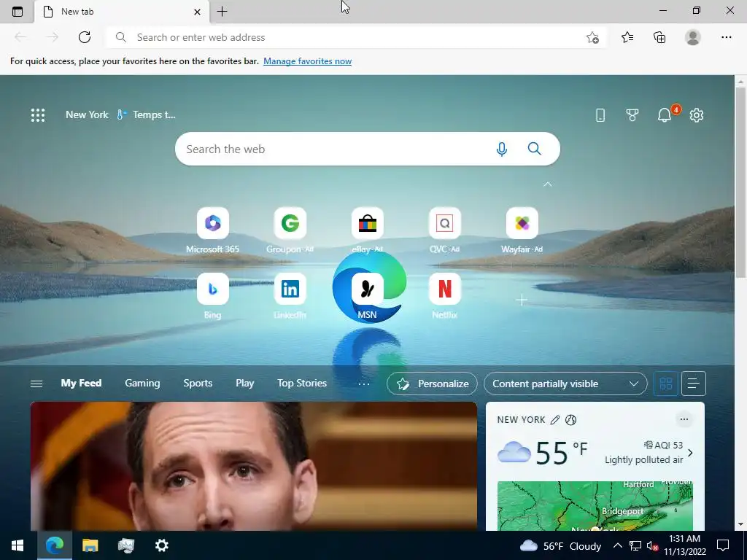Open weather globe icon beside New York

[x=570, y=419]
